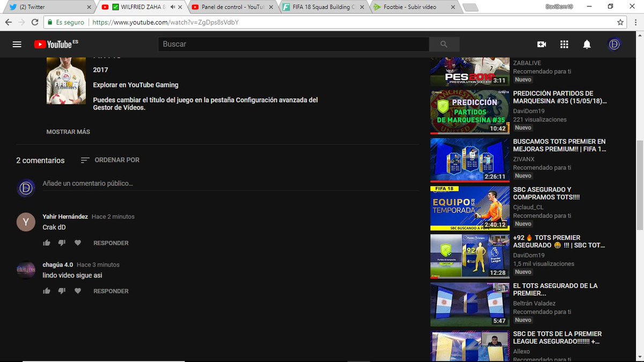Heart chagúa 4.0's comment
644x362 pixels.
click(77, 291)
